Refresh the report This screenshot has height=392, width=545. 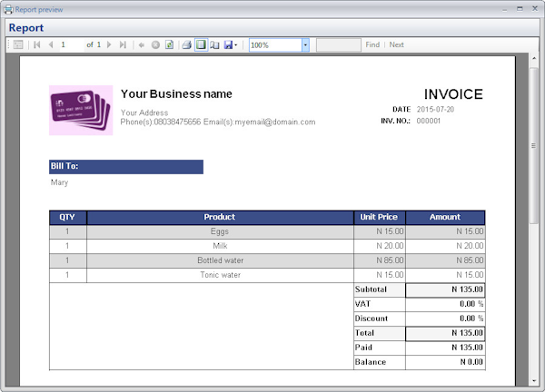169,44
